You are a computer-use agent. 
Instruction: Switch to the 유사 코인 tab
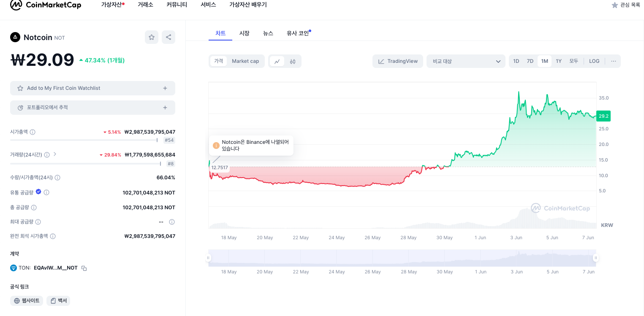click(x=298, y=33)
